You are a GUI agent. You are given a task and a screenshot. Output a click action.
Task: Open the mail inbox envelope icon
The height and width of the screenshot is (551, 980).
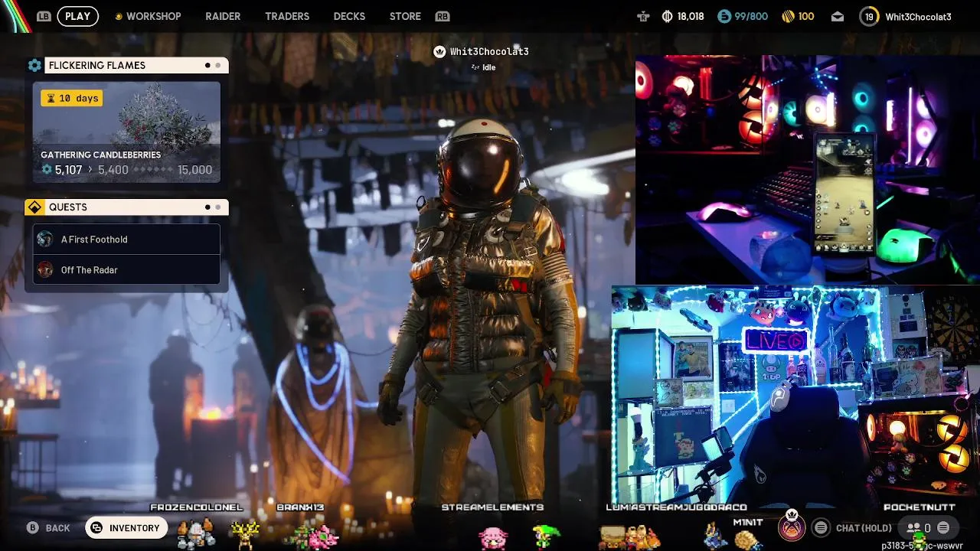[838, 16]
